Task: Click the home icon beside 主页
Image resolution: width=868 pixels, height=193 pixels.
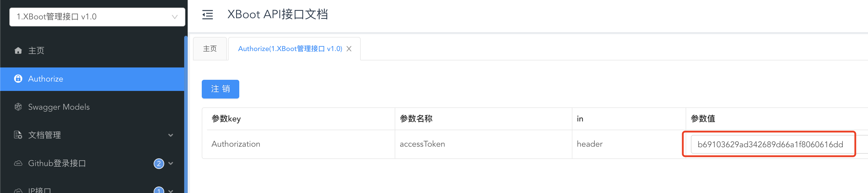Action: (x=18, y=50)
